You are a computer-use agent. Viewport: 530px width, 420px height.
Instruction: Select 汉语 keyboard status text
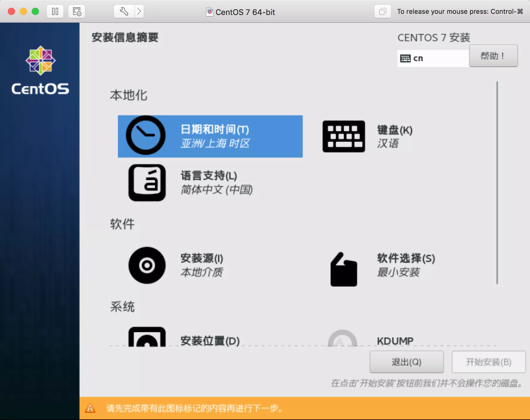point(388,144)
